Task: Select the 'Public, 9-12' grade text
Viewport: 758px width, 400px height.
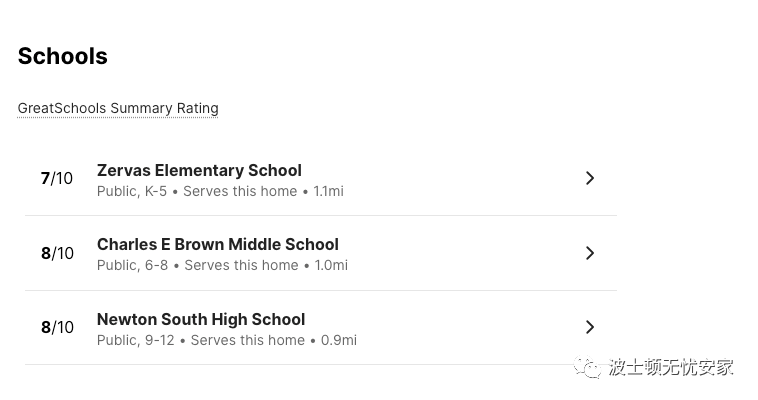Action: tap(135, 341)
